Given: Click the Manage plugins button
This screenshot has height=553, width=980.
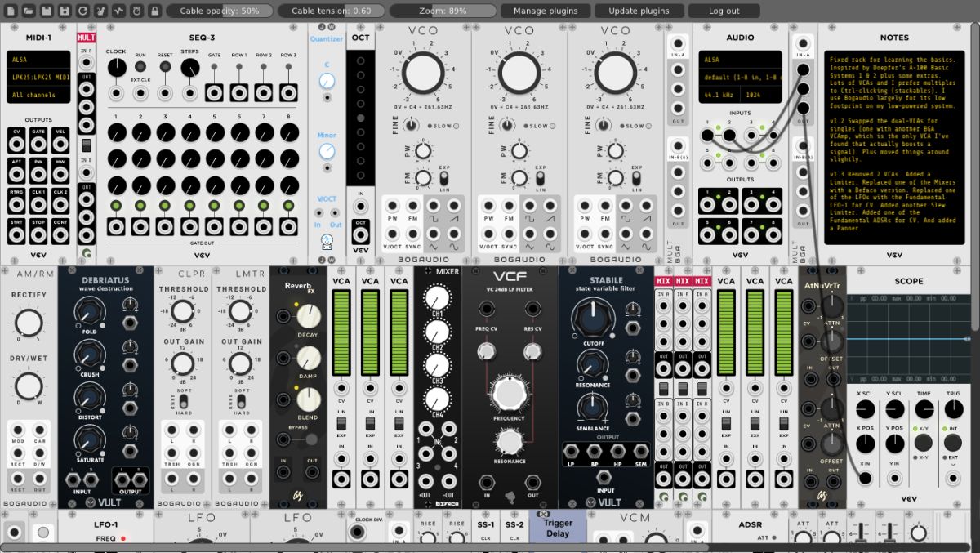Looking at the screenshot, I should coord(545,11).
